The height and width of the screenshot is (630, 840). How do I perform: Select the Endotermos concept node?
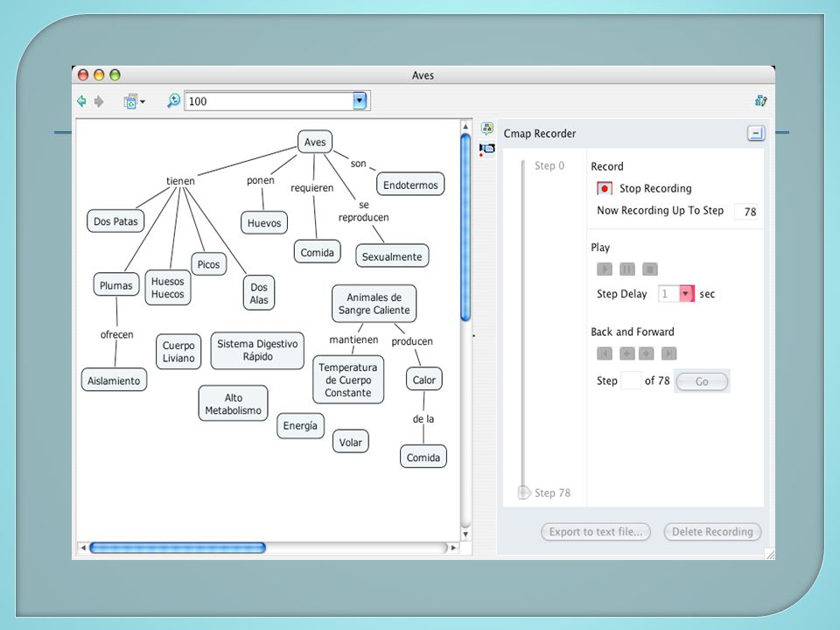coord(410,185)
